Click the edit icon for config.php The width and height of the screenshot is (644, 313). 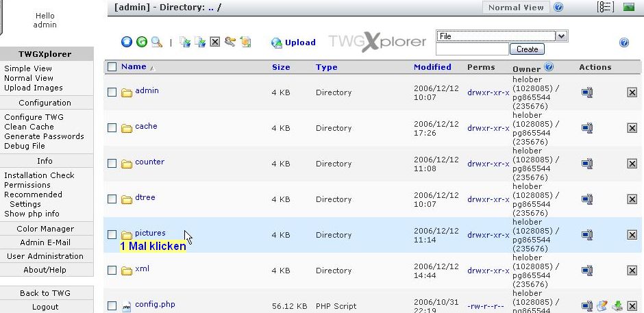602,306
